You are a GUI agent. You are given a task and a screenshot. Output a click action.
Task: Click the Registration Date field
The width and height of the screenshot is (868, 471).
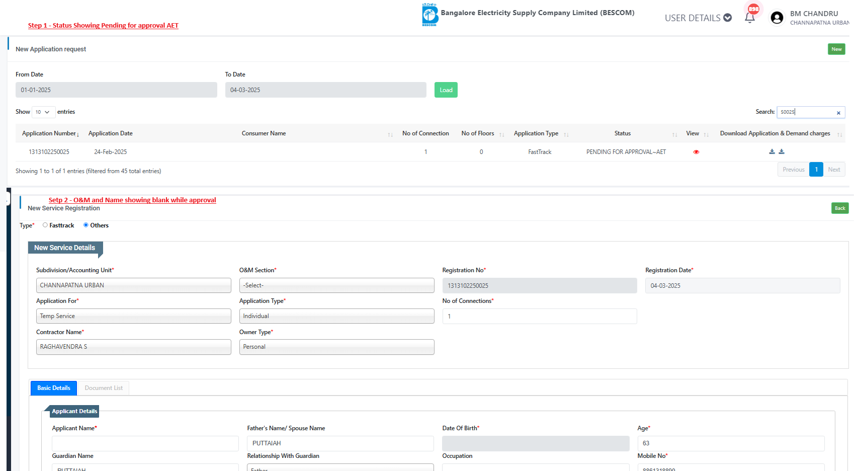pos(742,286)
